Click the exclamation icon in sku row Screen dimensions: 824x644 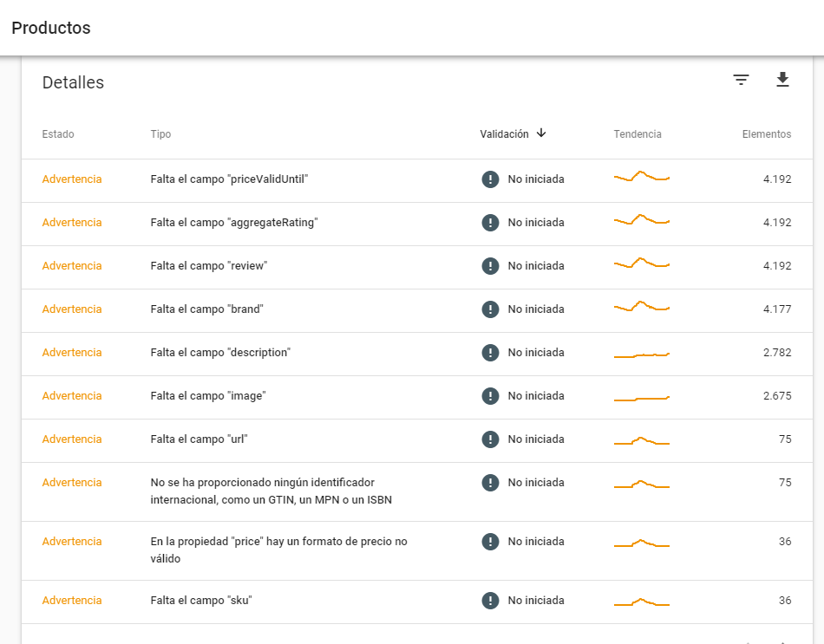[490, 601]
